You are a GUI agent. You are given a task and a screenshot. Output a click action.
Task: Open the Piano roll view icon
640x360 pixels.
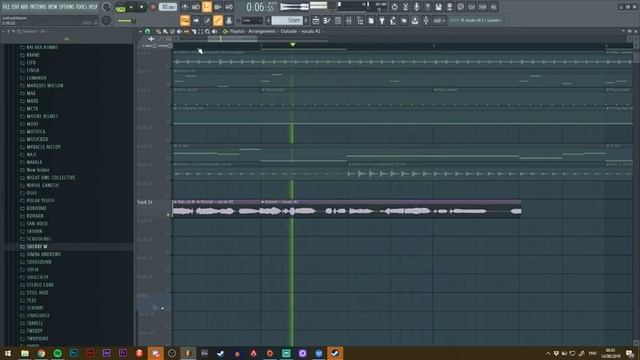pos(327,20)
